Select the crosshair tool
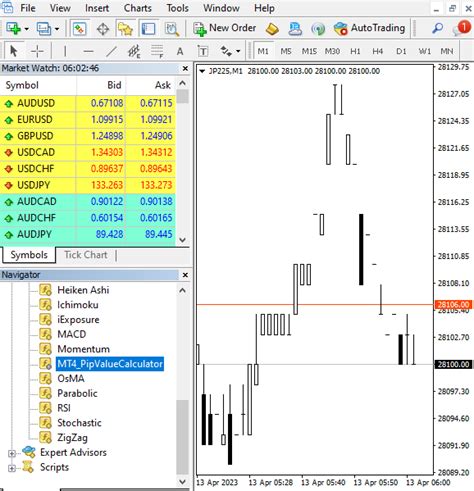Screen dimensions: 474x491 coord(37,51)
